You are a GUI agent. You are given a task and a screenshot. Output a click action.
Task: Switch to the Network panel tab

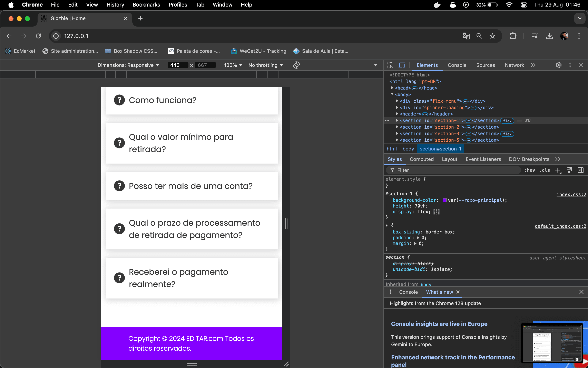tap(514, 65)
